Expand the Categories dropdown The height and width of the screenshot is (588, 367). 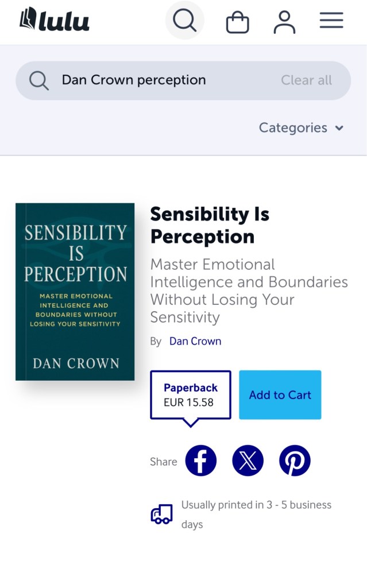[x=293, y=127]
